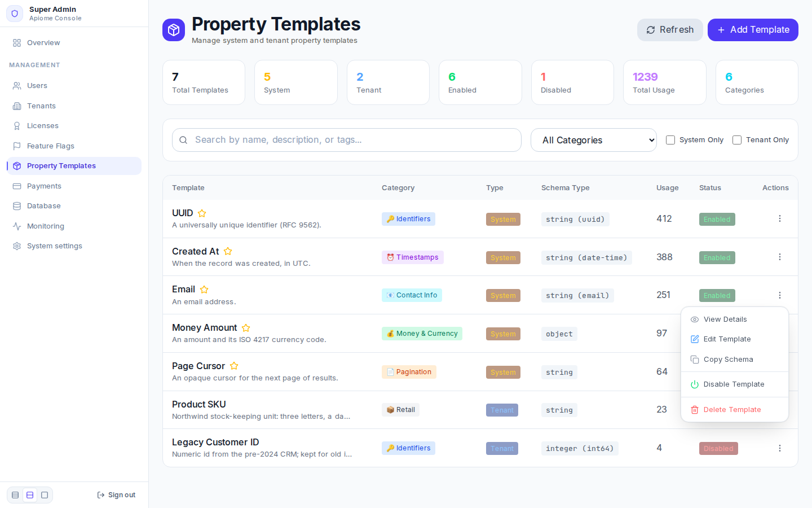The height and width of the screenshot is (508, 812).
Task: Click Add Template button
Action: tap(753, 30)
